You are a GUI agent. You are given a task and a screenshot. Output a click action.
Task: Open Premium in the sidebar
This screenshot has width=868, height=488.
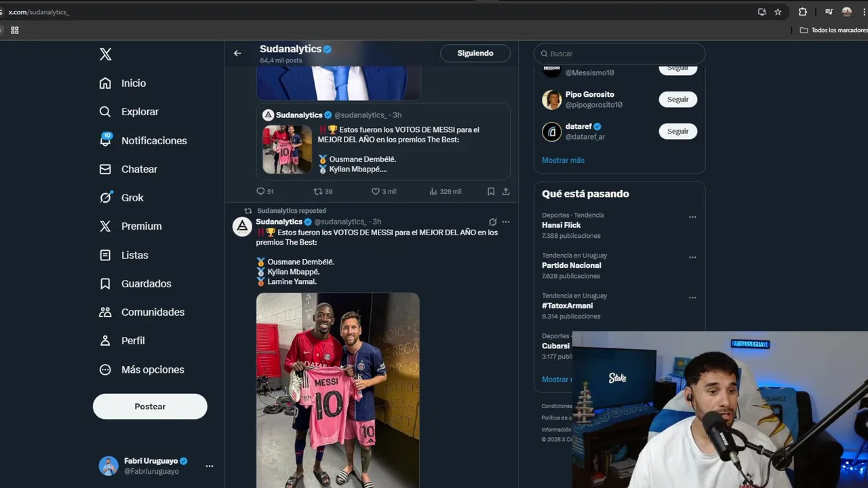tap(130, 226)
